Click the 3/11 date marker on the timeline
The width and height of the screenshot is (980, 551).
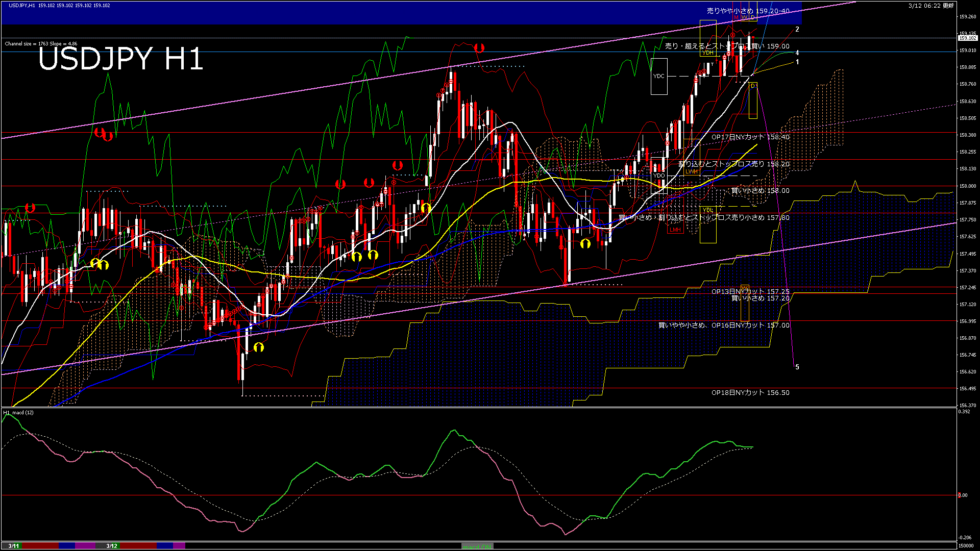click(x=14, y=546)
